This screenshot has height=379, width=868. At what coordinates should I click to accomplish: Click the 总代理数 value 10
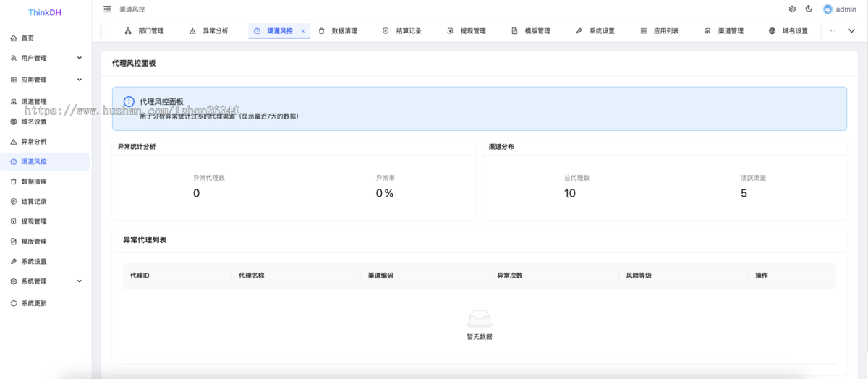point(570,193)
